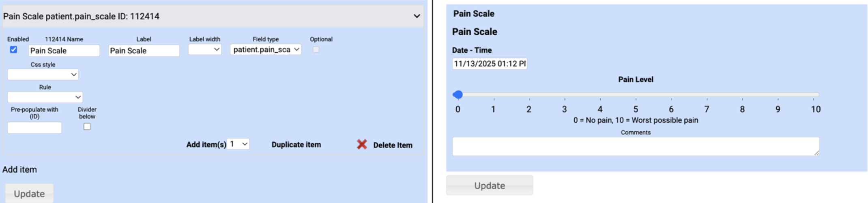Click the Delete Item link
This screenshot has height=203, width=868.
coord(393,145)
